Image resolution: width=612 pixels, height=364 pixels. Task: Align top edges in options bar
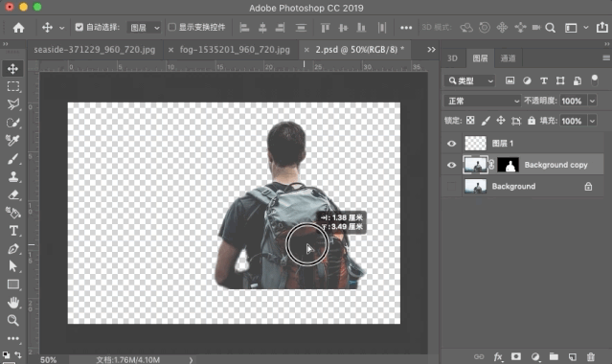pyautogui.click(x=325, y=28)
